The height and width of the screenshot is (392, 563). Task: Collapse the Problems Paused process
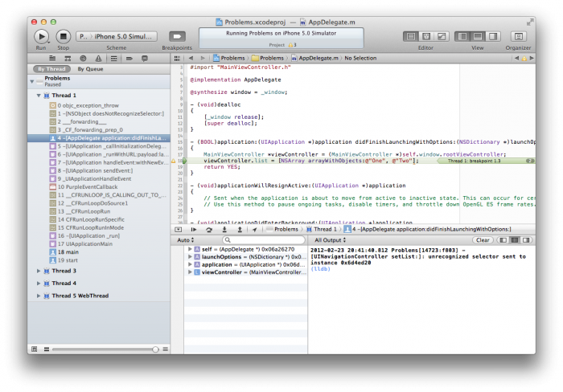pyautogui.click(x=32, y=81)
